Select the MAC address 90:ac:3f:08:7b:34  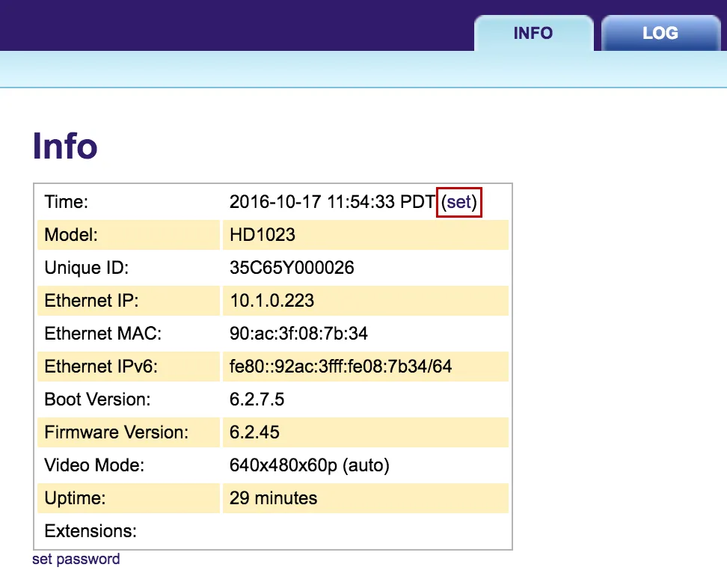298,334
